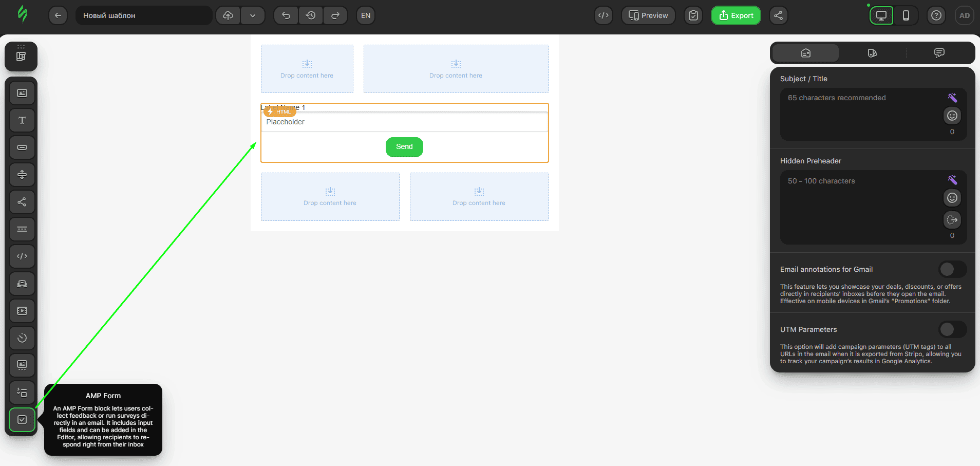The image size is (980, 466).
Task: Click the template name field 'Новый шаблон'
Action: tap(144, 15)
